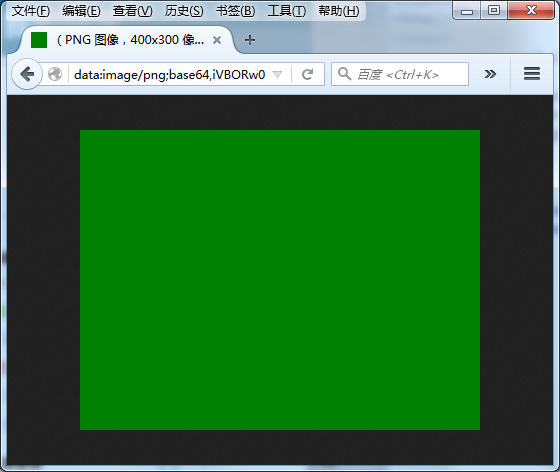Open the 历史(S) menu
The height and width of the screenshot is (472, 560).
(184, 11)
